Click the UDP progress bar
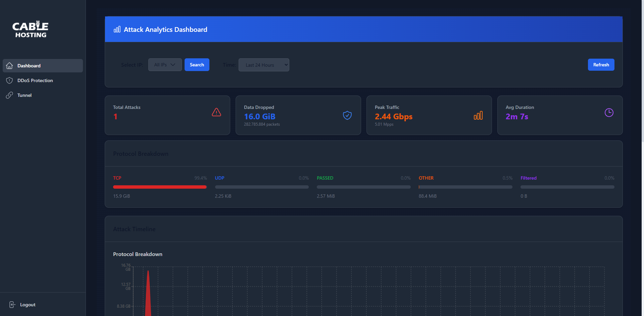 pyautogui.click(x=262, y=187)
